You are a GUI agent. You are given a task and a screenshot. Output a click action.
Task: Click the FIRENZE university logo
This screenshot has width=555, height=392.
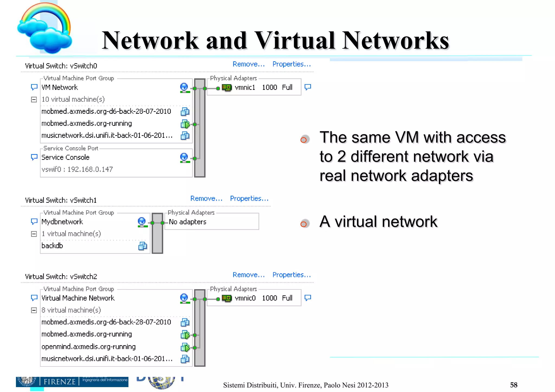coord(72,382)
